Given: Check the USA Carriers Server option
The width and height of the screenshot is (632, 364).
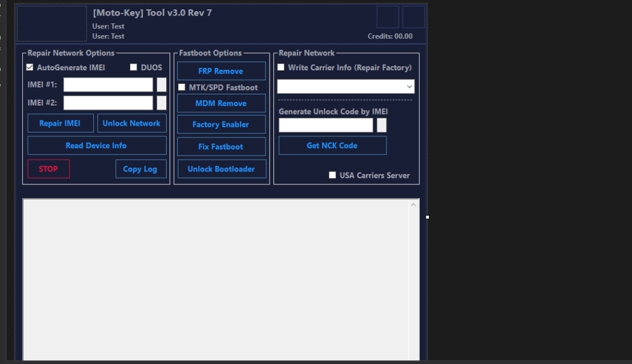Looking at the screenshot, I should 333,175.
